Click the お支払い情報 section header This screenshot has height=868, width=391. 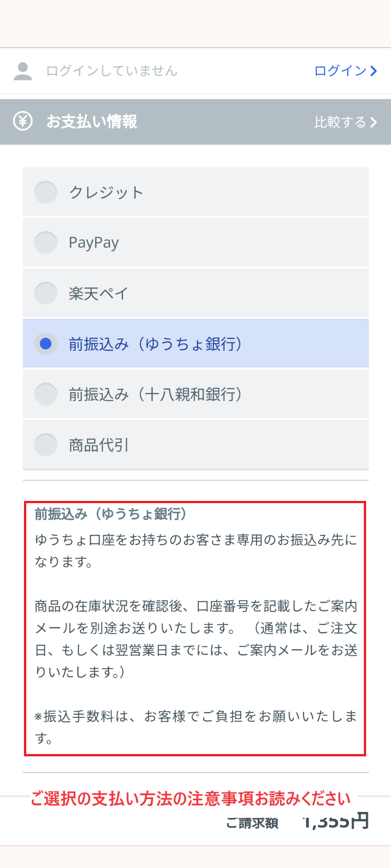(x=195, y=122)
